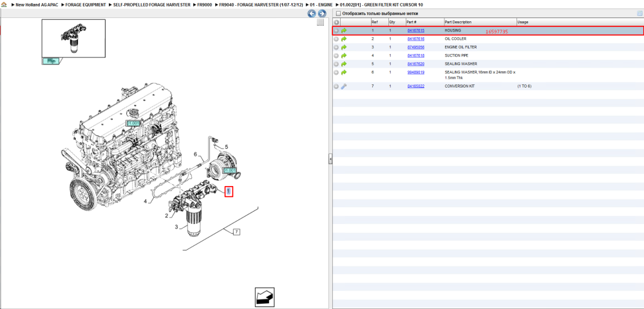This screenshot has height=309, width=644.
Task: Open the FORAGE EQUIPMENT breadcrumb
Action: pyautogui.click(x=86, y=5)
